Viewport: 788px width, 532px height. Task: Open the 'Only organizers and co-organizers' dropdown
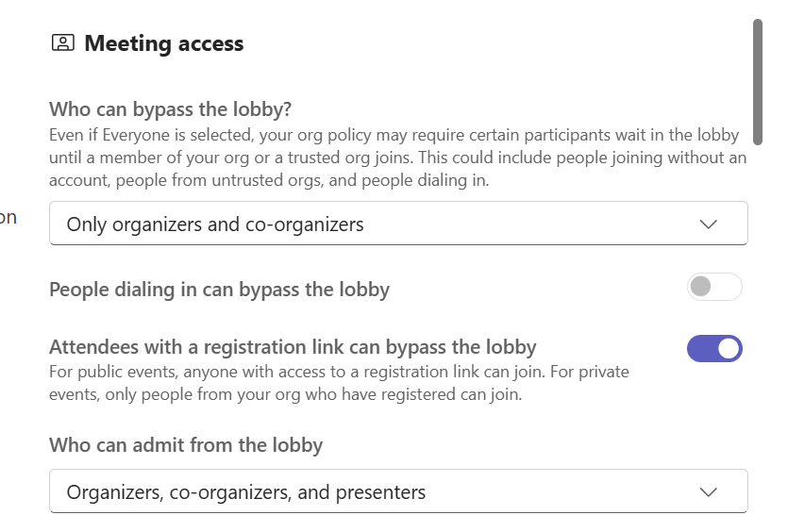(x=398, y=224)
